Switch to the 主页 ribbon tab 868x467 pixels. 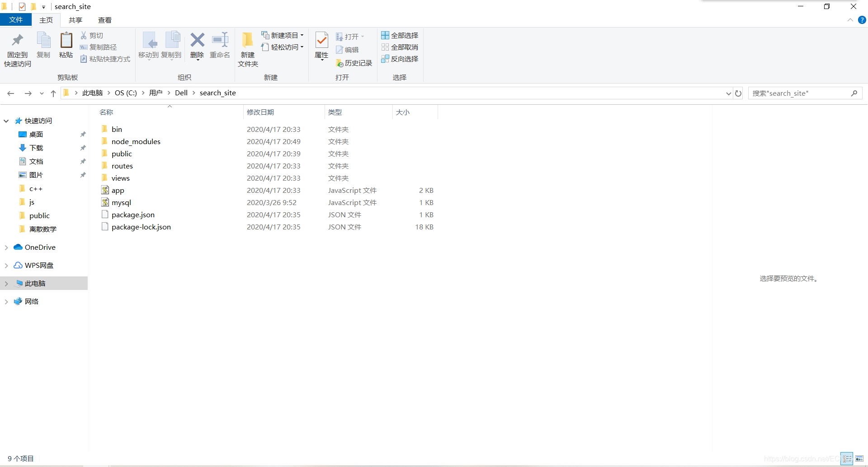46,20
